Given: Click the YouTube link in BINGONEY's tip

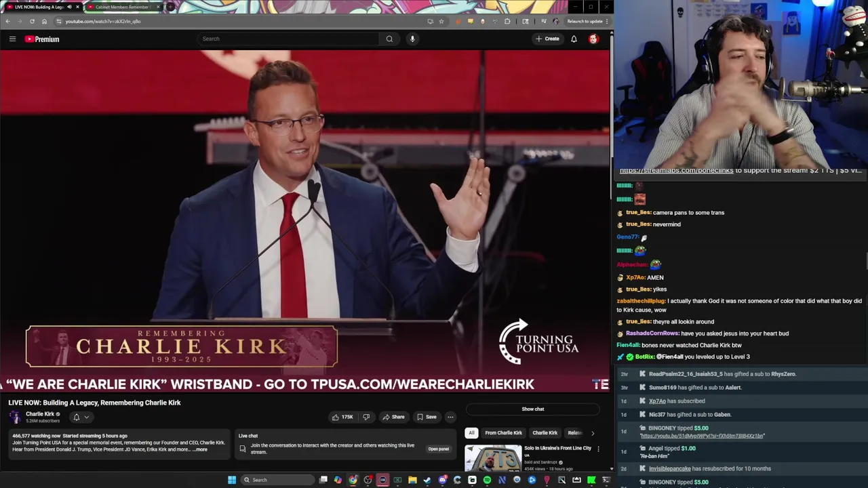Looking at the screenshot, I should point(702,436).
